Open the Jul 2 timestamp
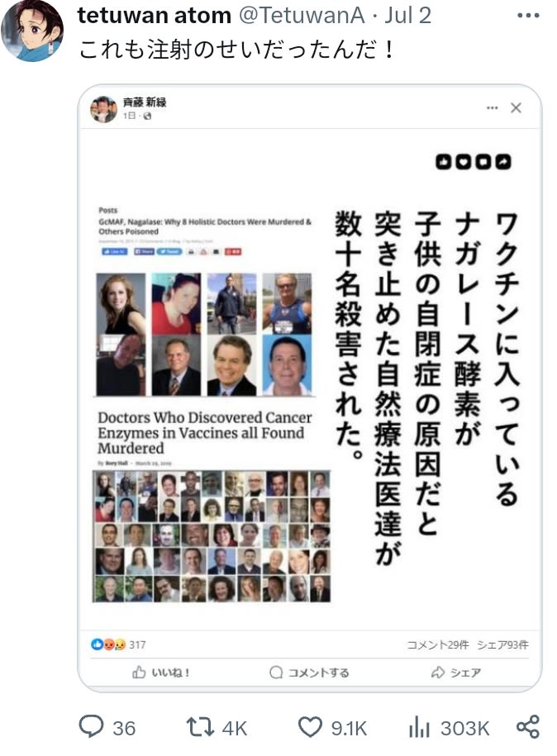The width and height of the screenshot is (557, 756). click(407, 16)
